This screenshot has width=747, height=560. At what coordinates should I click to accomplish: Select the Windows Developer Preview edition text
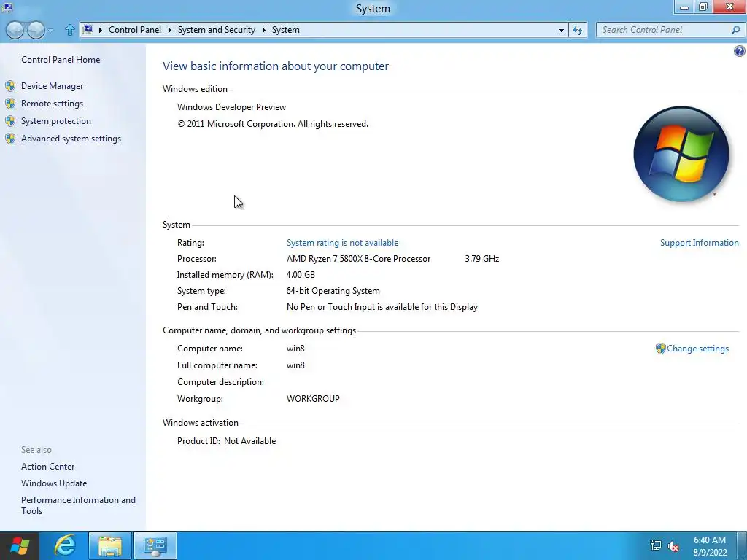231,107
